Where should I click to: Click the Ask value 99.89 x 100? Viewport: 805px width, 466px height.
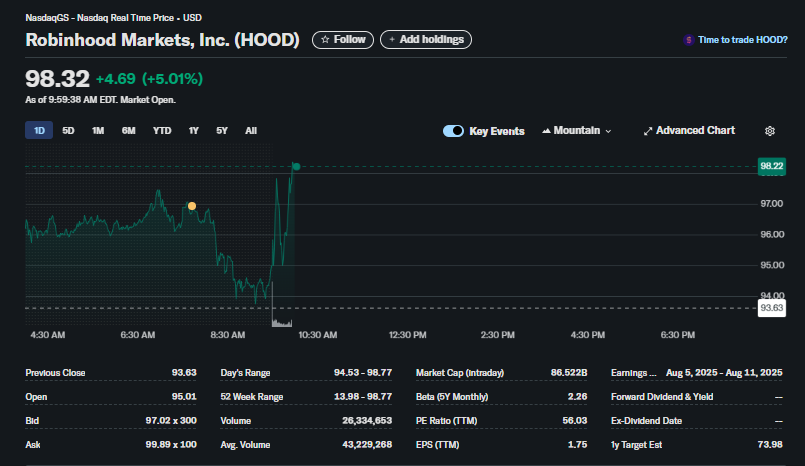[x=171, y=444]
